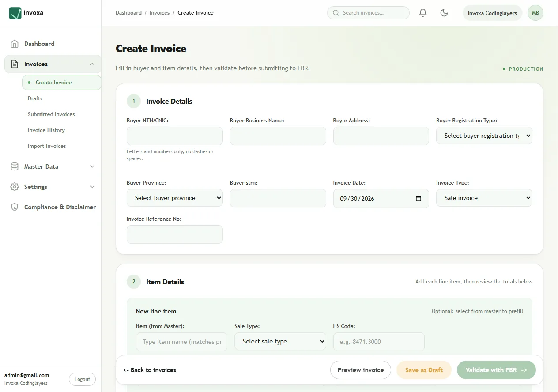Click Dashboard breadcrumb link
Image resolution: width=558 pixels, height=392 pixels.
coord(128,13)
